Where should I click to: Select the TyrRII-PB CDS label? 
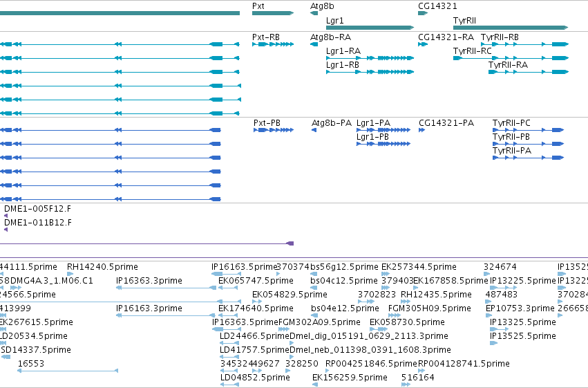[x=511, y=137]
